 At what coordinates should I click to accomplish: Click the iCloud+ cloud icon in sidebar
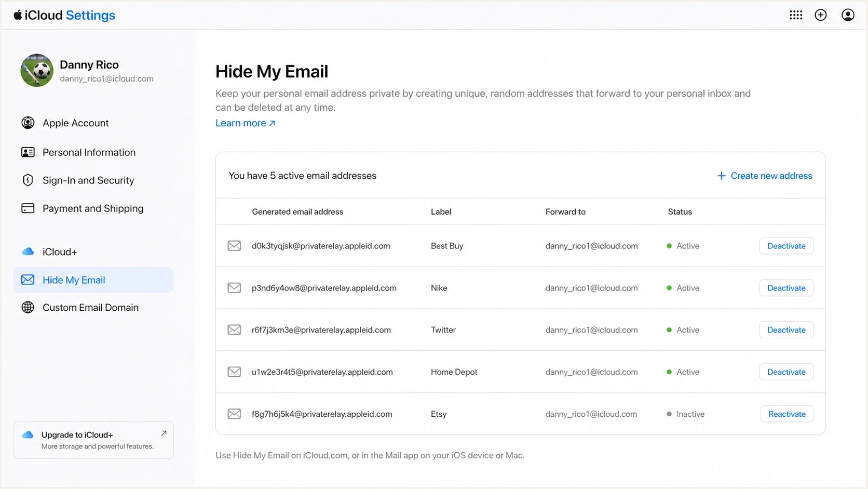click(x=28, y=252)
